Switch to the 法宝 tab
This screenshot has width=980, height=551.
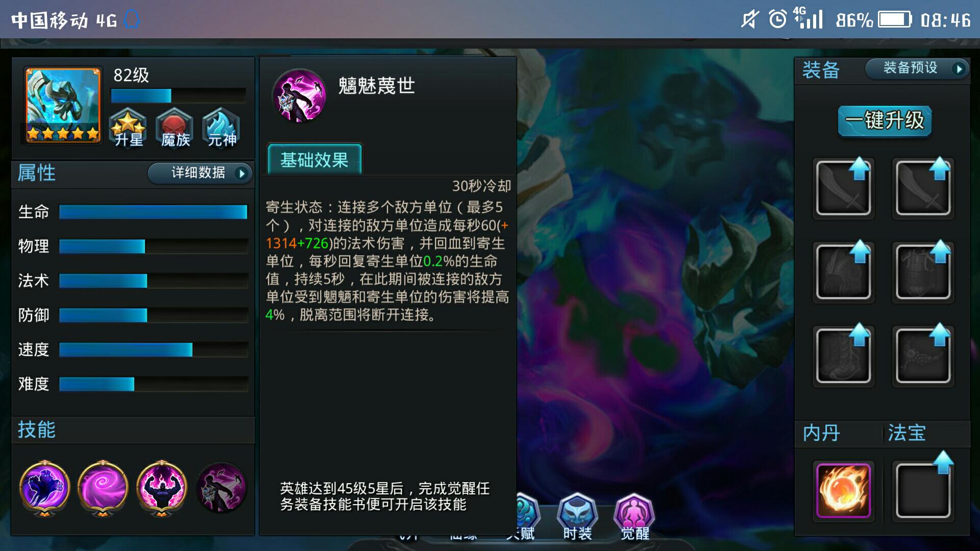906,433
